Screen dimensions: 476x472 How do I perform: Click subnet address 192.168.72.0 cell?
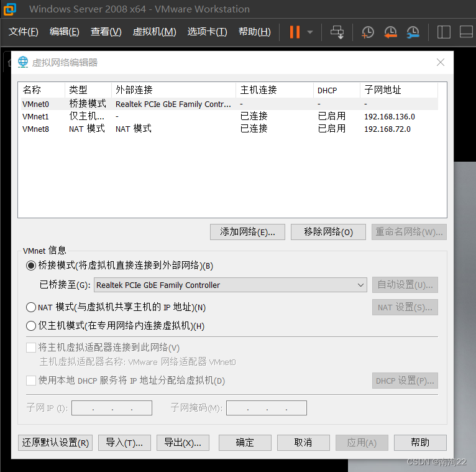click(x=387, y=129)
